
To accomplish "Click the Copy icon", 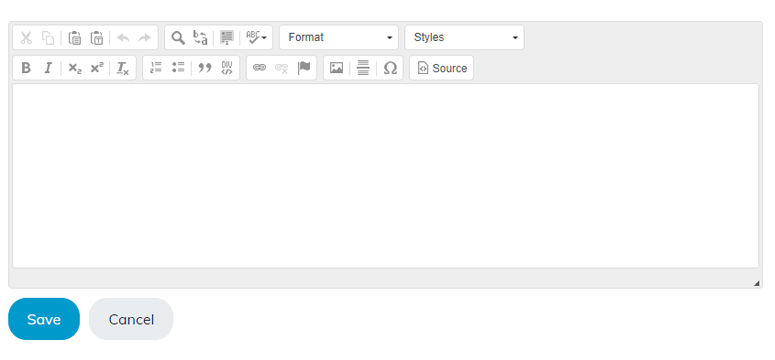I will pos(48,38).
